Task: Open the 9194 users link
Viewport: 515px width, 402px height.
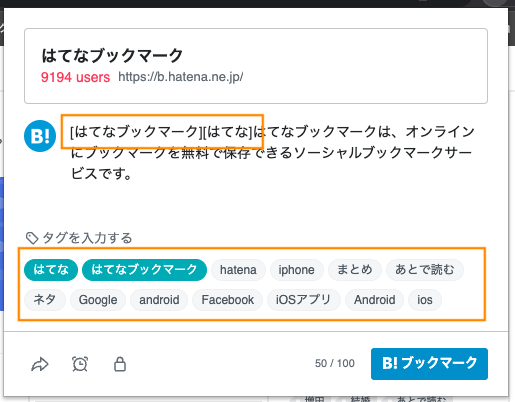Action: coord(75,77)
